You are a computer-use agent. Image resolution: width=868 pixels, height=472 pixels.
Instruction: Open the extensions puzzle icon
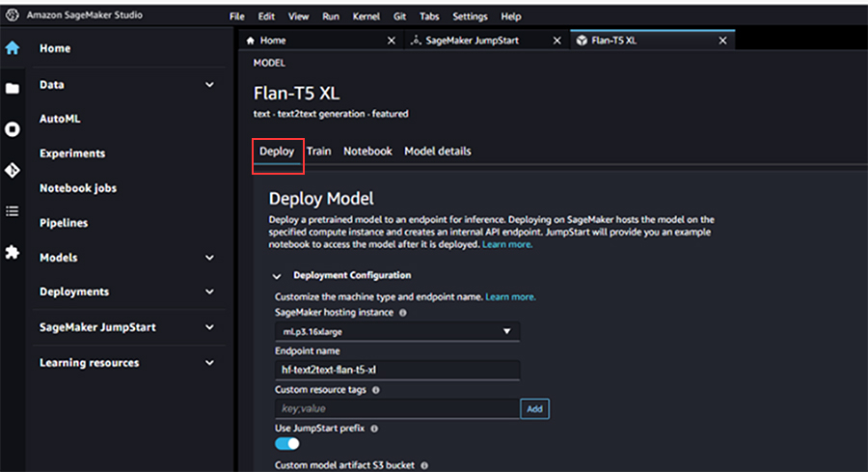pos(13,252)
